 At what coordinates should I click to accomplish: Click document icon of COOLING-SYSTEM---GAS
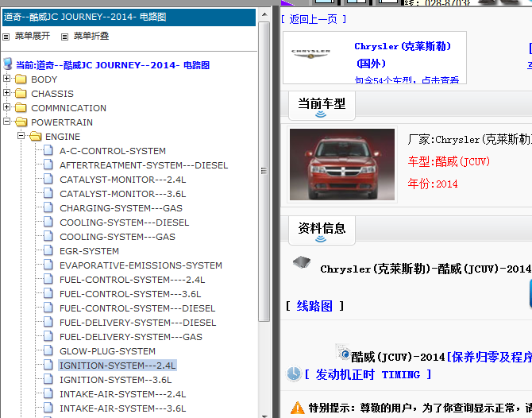(x=48, y=236)
